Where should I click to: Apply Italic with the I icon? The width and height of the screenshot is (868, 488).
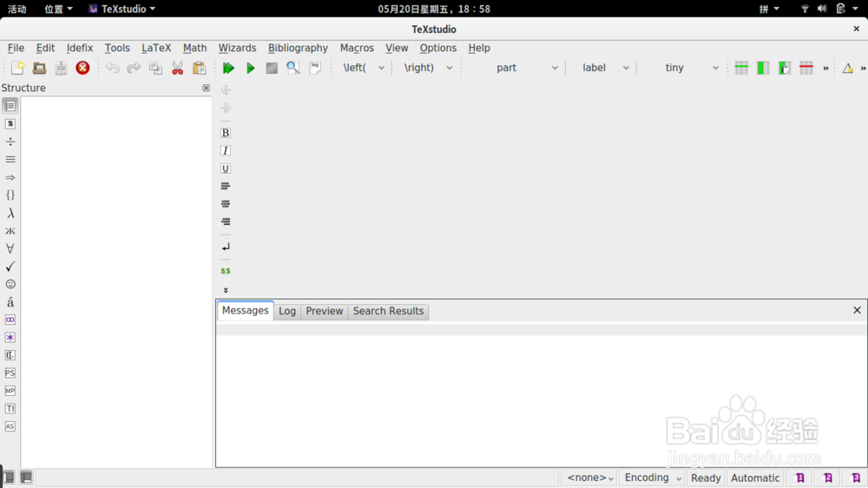point(226,151)
